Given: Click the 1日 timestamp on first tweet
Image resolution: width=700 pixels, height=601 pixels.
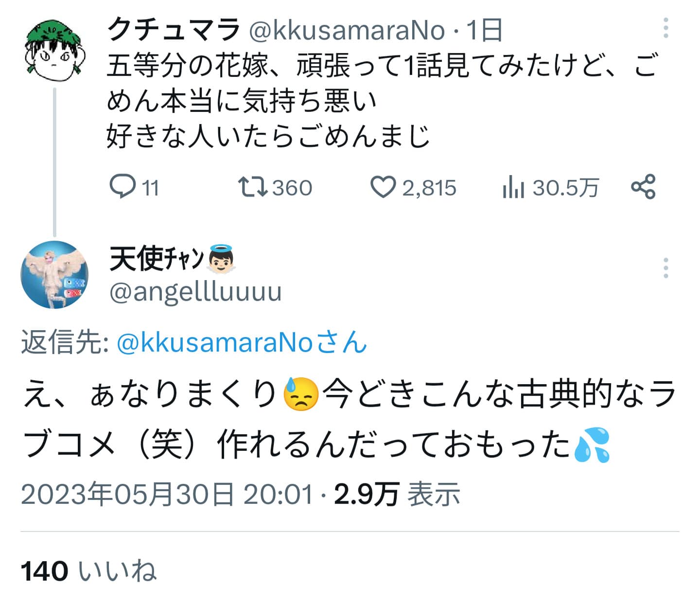Looking at the screenshot, I should click(x=484, y=30).
